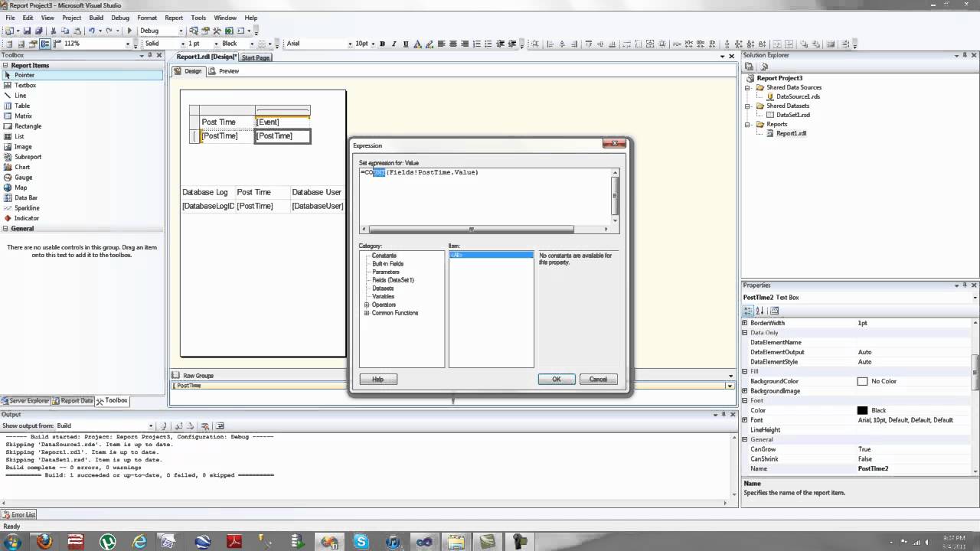This screenshot has width=980, height=551.
Task: Select the Sparkline item in the Toolbox
Action: click(x=27, y=207)
